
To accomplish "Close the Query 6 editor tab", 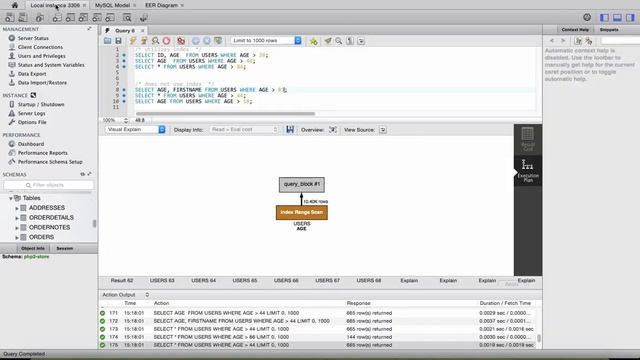I will tap(142, 31).
